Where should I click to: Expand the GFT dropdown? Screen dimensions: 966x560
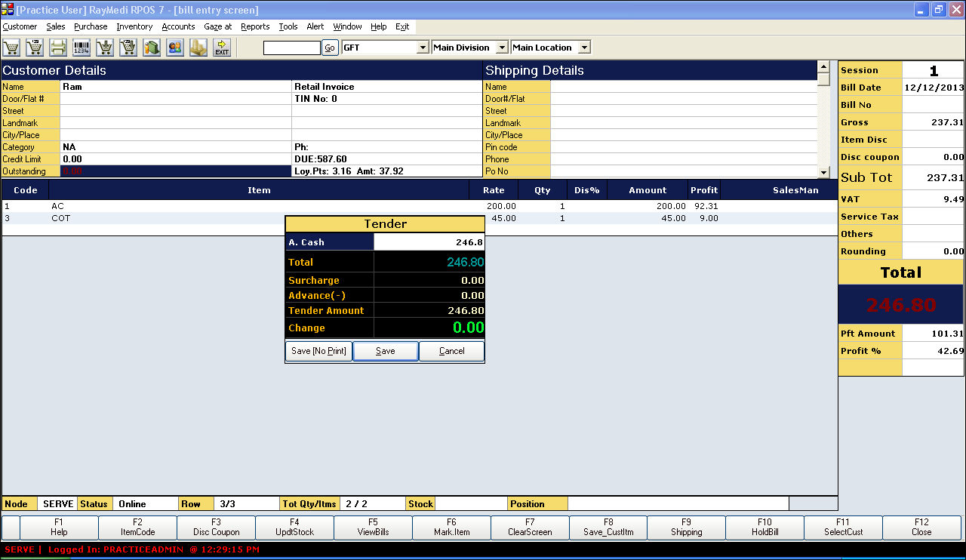pos(423,48)
